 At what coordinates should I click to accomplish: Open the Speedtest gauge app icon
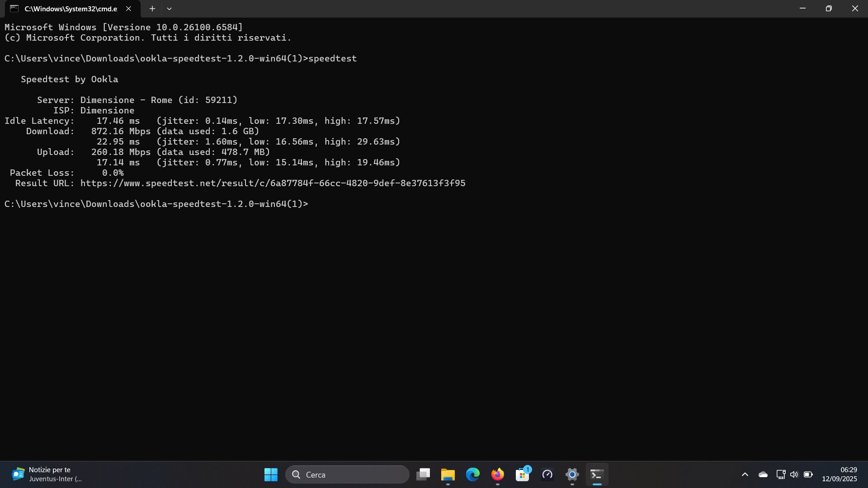tap(547, 474)
